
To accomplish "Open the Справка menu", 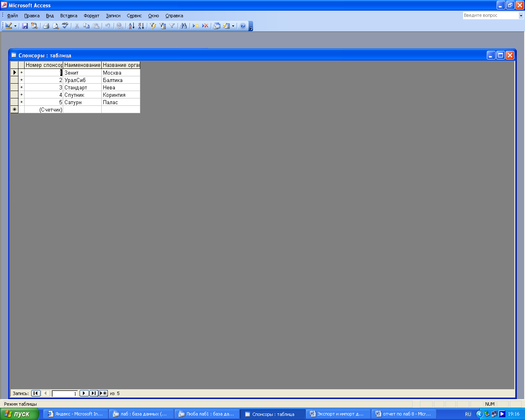I will coord(174,16).
